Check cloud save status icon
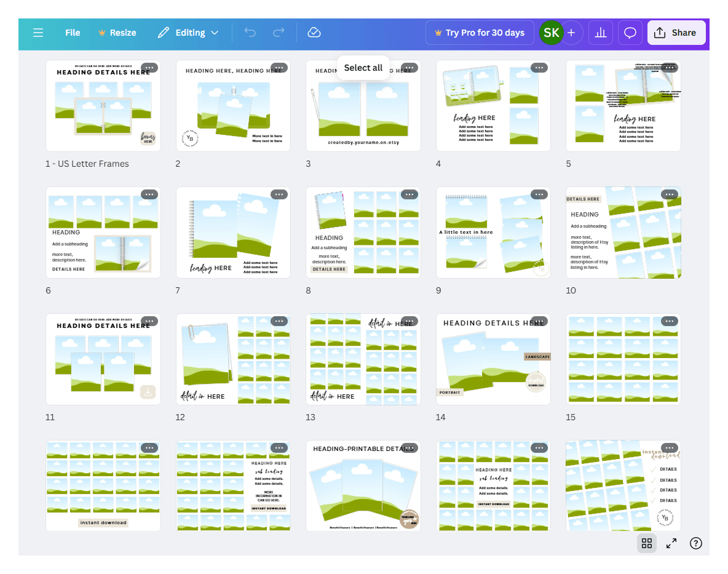 click(x=314, y=33)
